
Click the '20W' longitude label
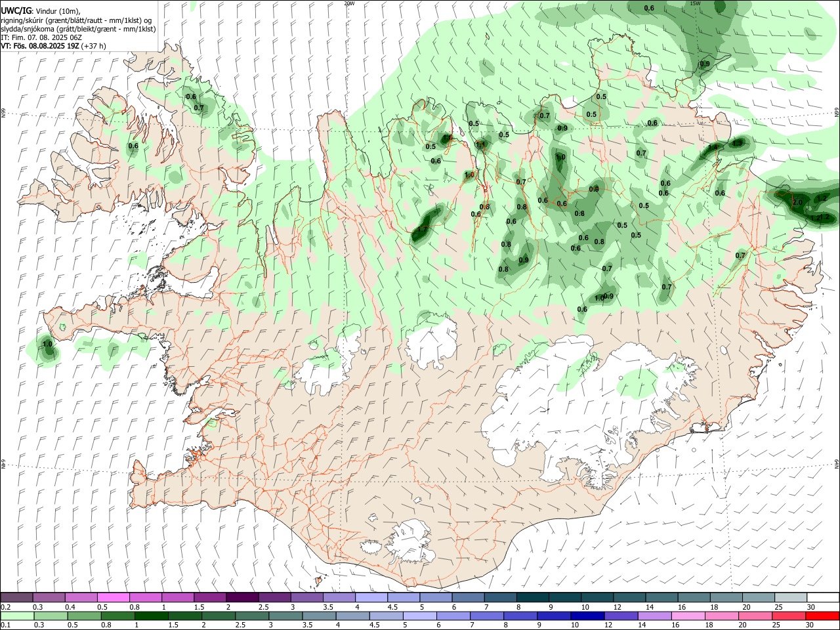349,3
